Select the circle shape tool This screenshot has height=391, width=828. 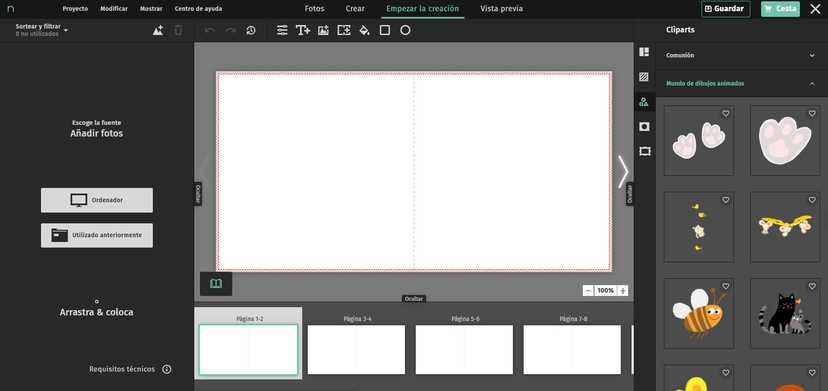point(405,31)
